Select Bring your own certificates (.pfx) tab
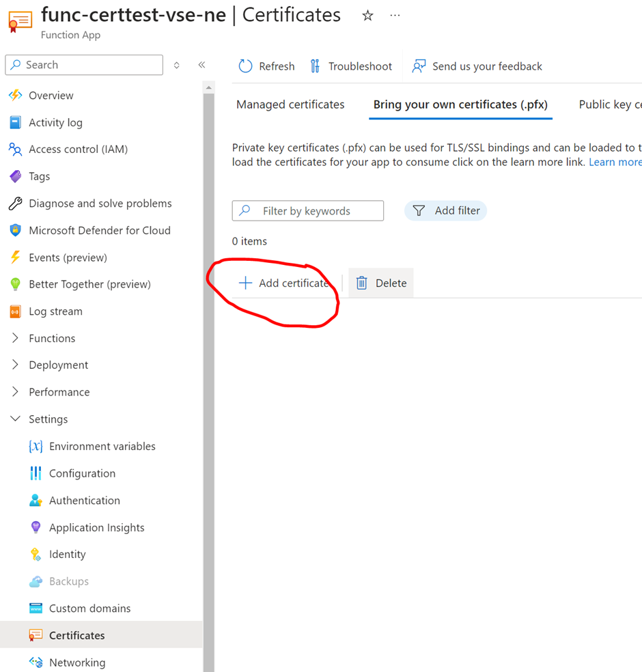 (x=460, y=104)
